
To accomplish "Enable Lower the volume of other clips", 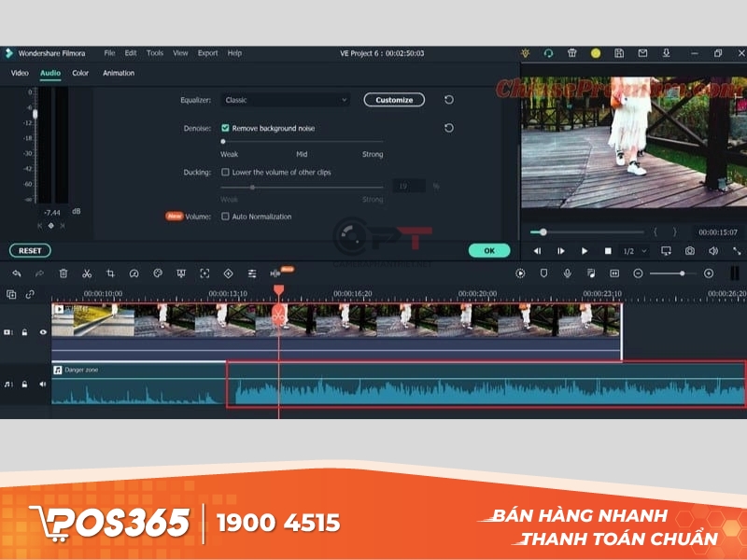I will 225,172.
